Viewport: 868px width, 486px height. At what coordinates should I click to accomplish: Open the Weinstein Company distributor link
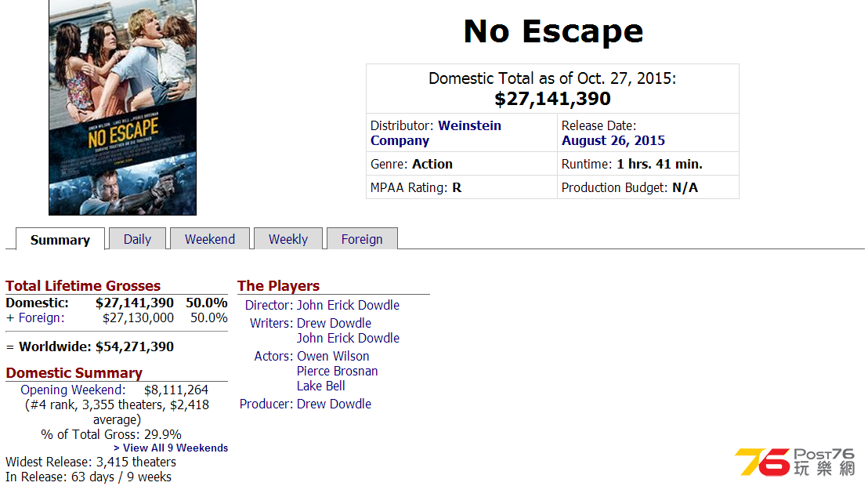click(x=436, y=133)
